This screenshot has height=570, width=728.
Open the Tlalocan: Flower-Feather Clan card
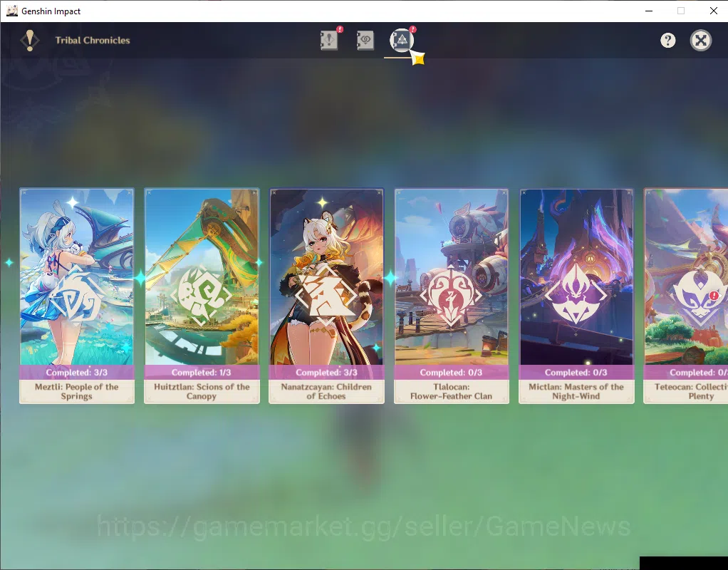pyautogui.click(x=452, y=296)
